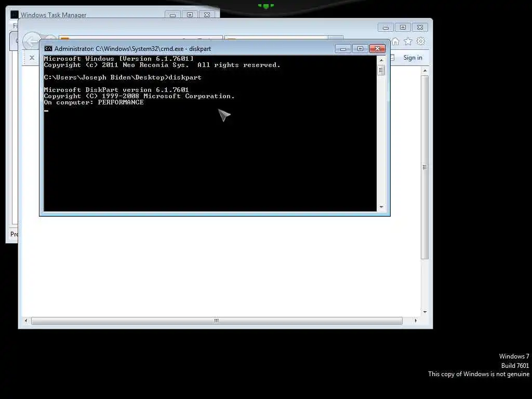Click the browser vertical scrollbar thumb
The width and height of the screenshot is (532, 399).
tap(425, 167)
